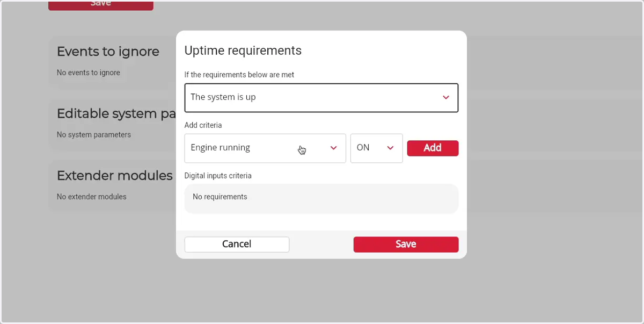Click the partially hidden Save button behind the dialog

coord(101,5)
